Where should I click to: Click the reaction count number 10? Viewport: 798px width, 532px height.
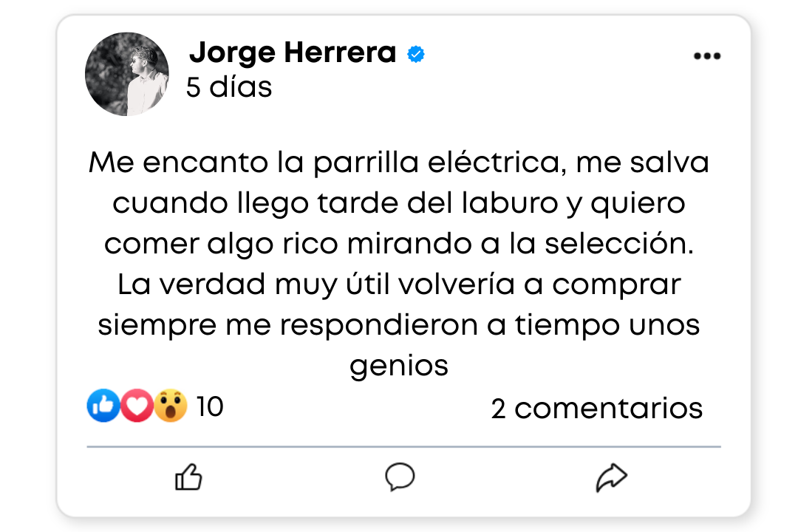pyautogui.click(x=210, y=407)
